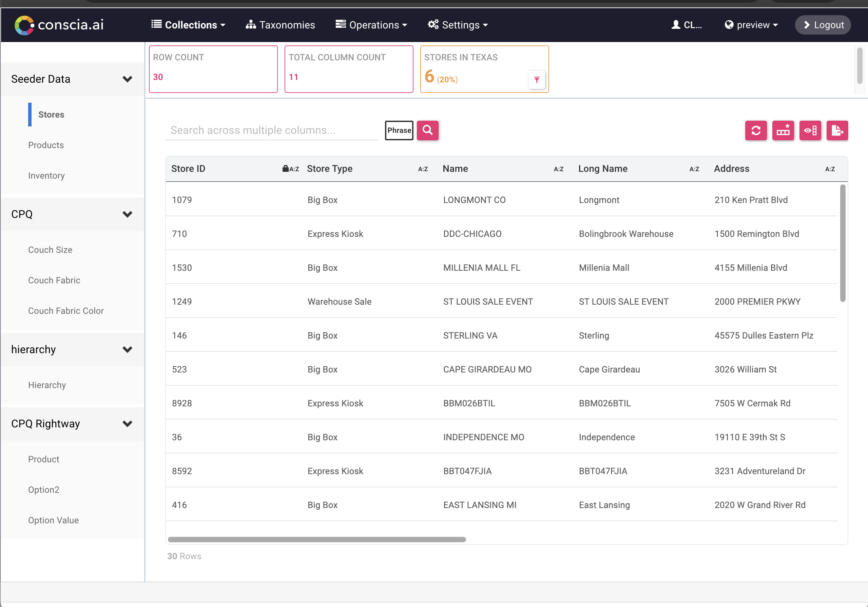Open the Operations dropdown menu
This screenshot has width=868, height=607.
tap(371, 25)
